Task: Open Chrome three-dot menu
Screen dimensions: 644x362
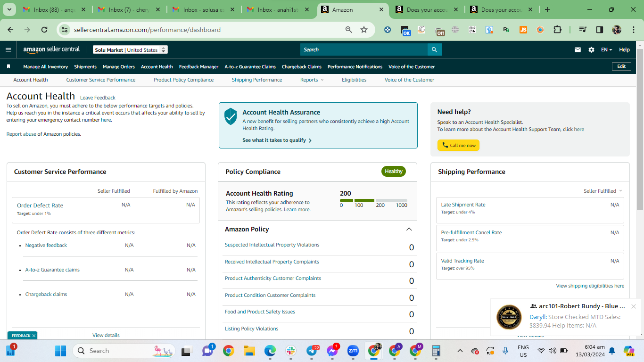Action: coord(633,30)
